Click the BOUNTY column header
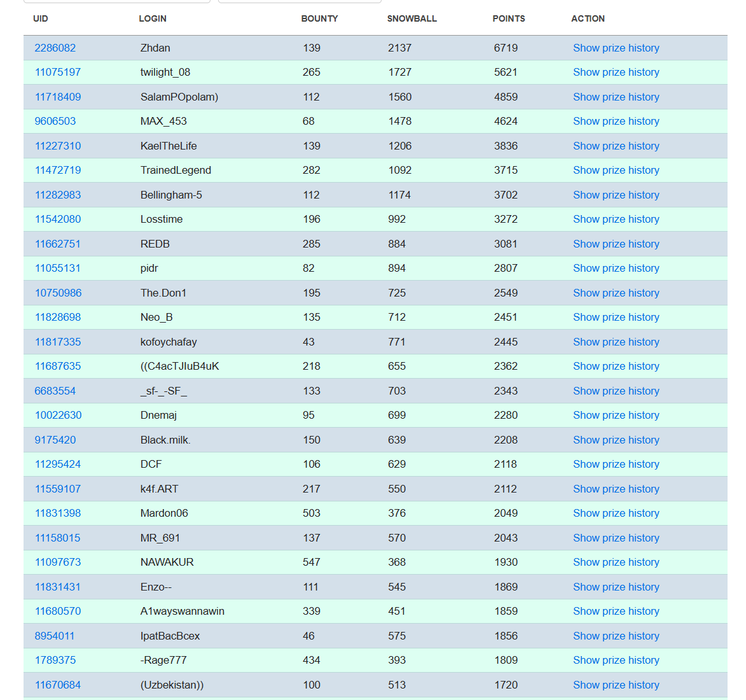Viewport: 746px width, 700px height. (x=319, y=18)
